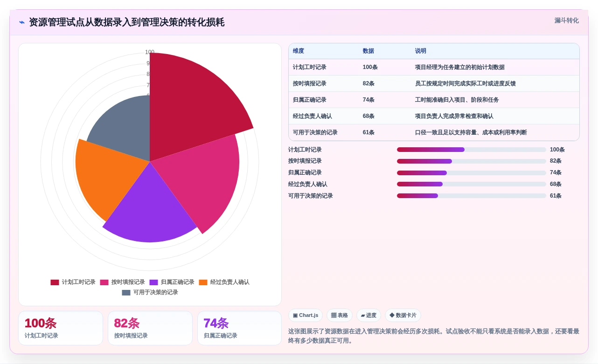
Task: Click the 按时填报记录 progress bar
Action: click(472, 161)
